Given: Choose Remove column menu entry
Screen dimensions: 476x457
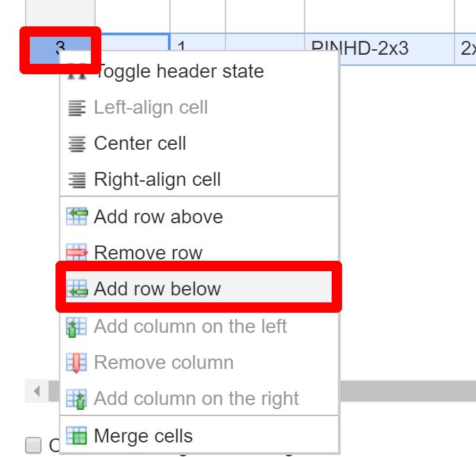Looking at the screenshot, I should click(164, 363).
